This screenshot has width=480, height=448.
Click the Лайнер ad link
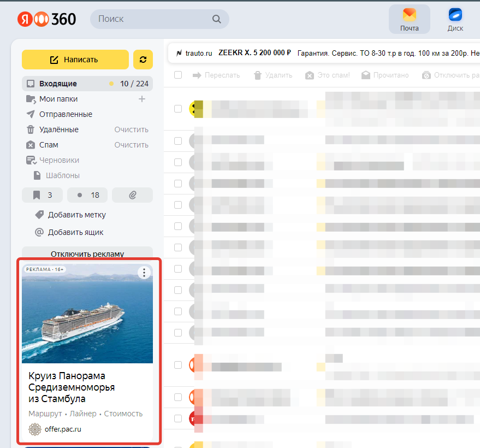(x=83, y=414)
